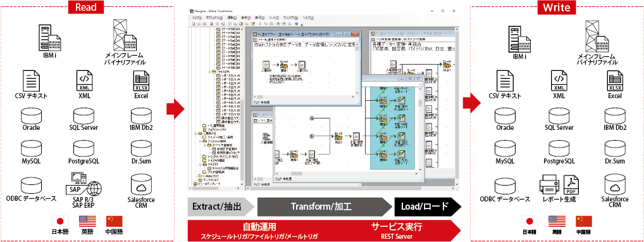This screenshot has height=242, width=644.
Task: Click the blue help toolbar icon
Action: pos(297,24)
